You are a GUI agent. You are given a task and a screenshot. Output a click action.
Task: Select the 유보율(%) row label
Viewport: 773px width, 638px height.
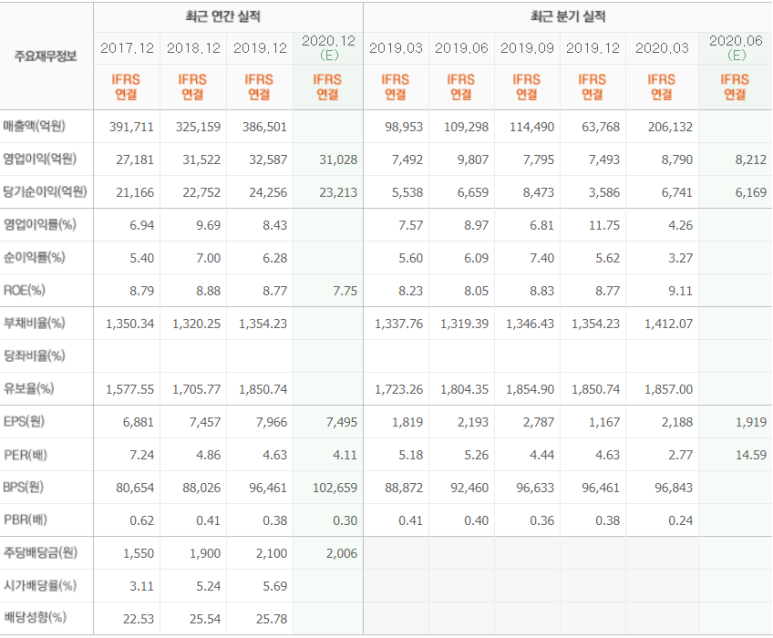(29, 389)
